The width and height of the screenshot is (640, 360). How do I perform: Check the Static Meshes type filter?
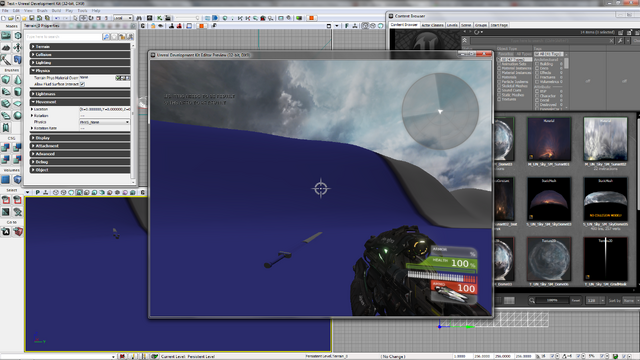499,95
